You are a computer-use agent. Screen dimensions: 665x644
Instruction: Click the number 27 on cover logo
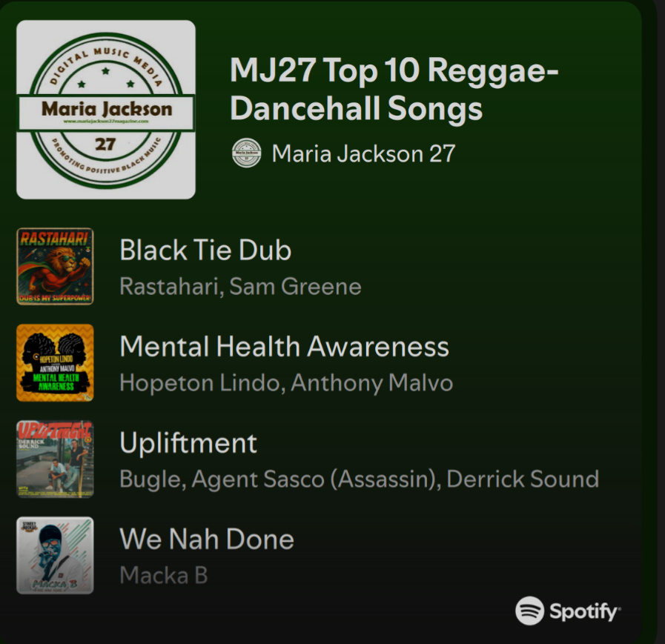coord(105,145)
